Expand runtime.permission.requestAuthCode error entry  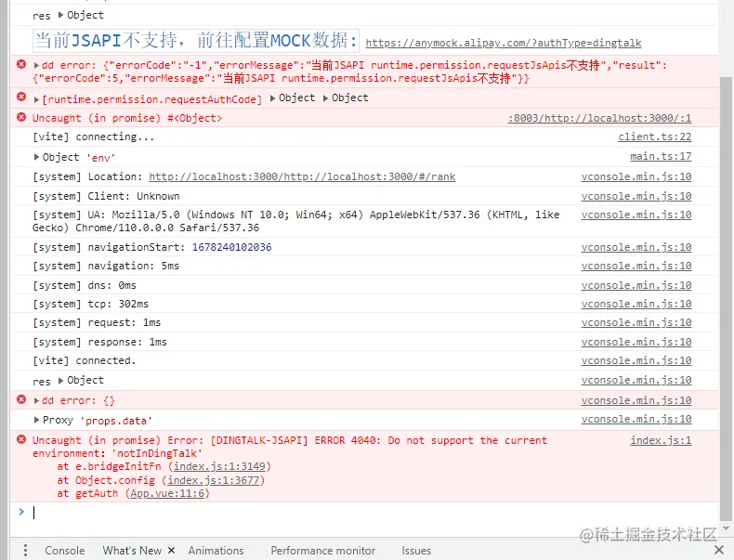click(x=36, y=99)
